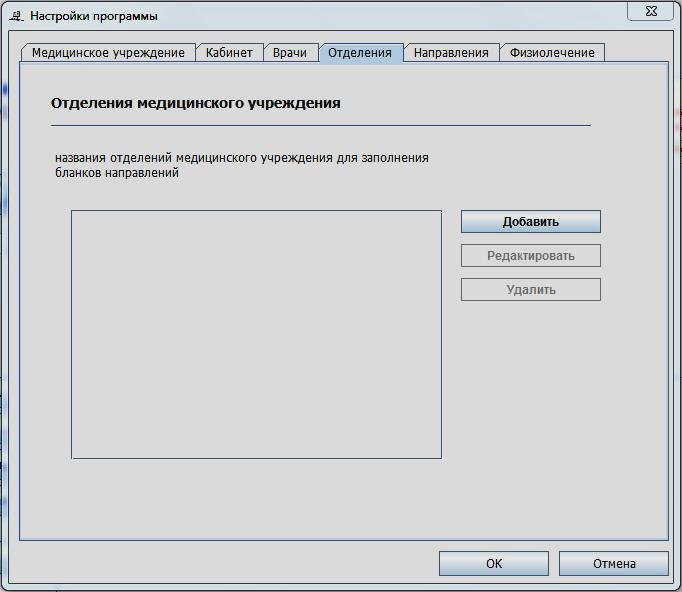682x592 pixels.
Task: Select the Врачи tab
Action: [290, 53]
